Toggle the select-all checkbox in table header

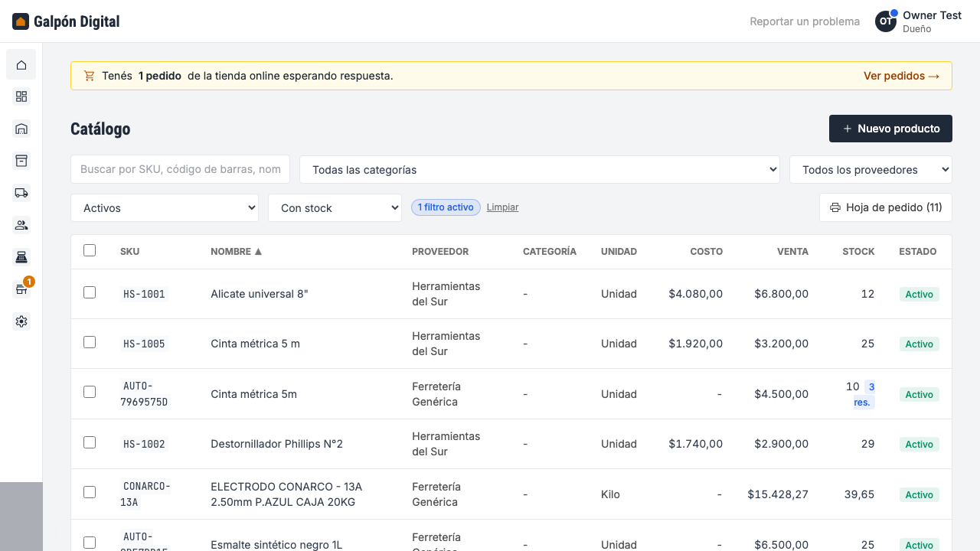click(x=90, y=250)
